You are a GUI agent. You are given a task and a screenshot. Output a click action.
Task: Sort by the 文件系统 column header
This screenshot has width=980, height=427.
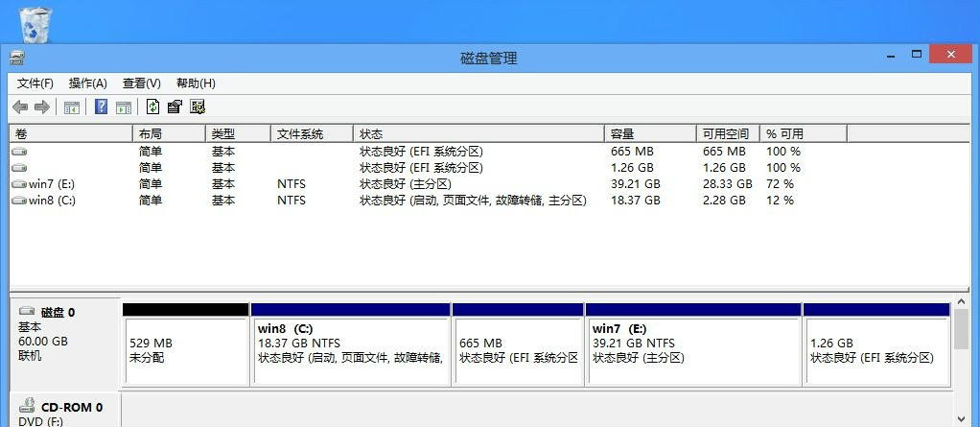tap(312, 133)
